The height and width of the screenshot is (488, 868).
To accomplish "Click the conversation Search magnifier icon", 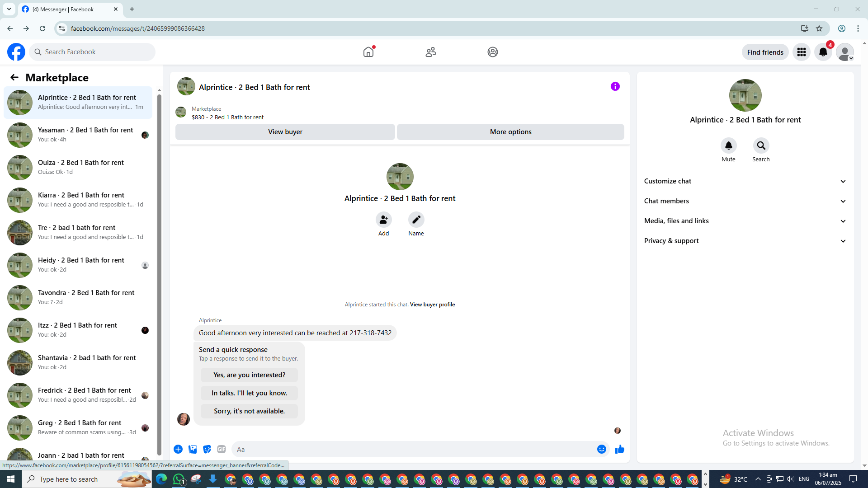I will point(761,145).
